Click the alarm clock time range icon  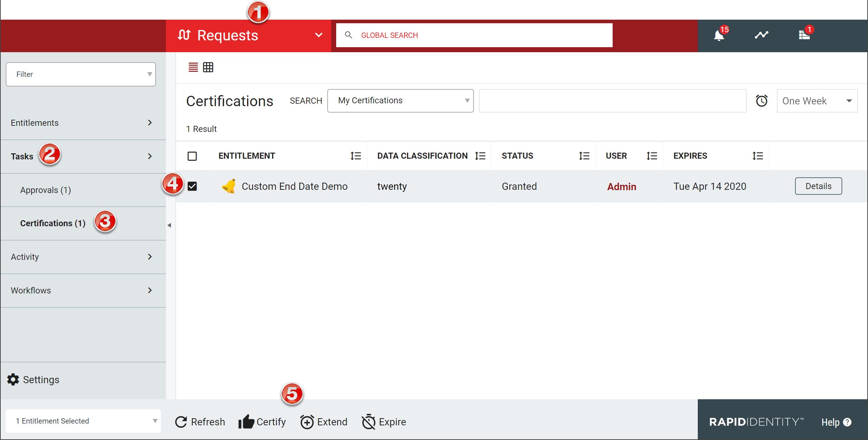pyautogui.click(x=761, y=101)
